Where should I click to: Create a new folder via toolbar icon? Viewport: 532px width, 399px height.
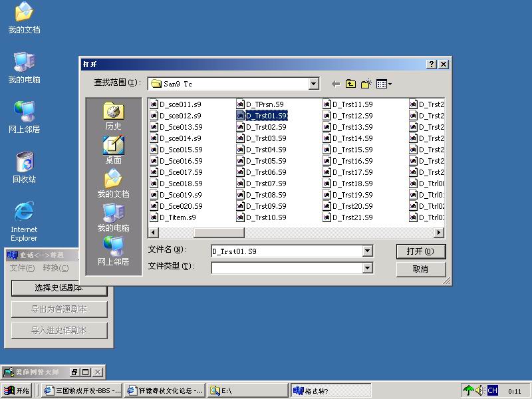pos(366,84)
